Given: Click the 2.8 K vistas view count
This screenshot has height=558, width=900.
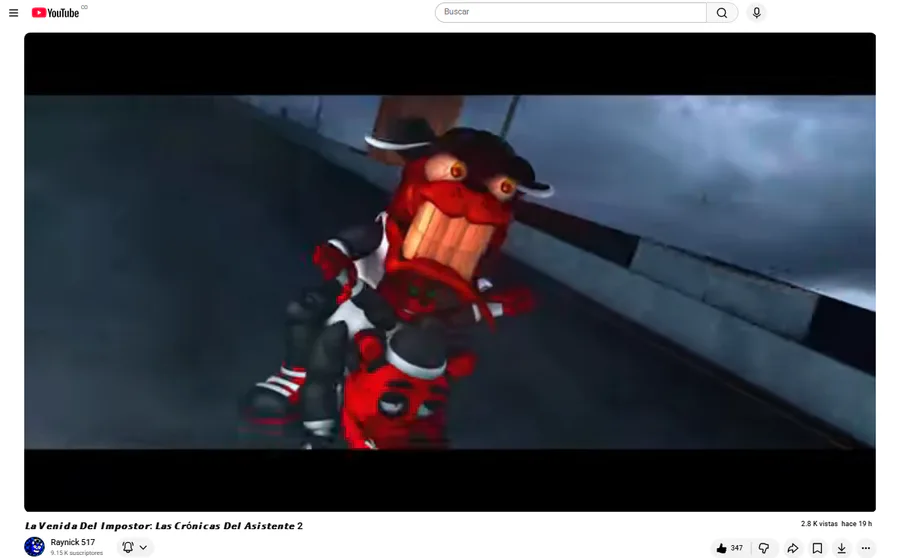Looking at the screenshot, I should 819,524.
